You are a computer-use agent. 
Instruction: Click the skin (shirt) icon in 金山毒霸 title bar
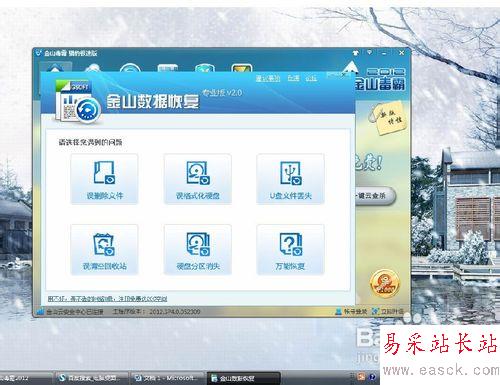(x=356, y=53)
